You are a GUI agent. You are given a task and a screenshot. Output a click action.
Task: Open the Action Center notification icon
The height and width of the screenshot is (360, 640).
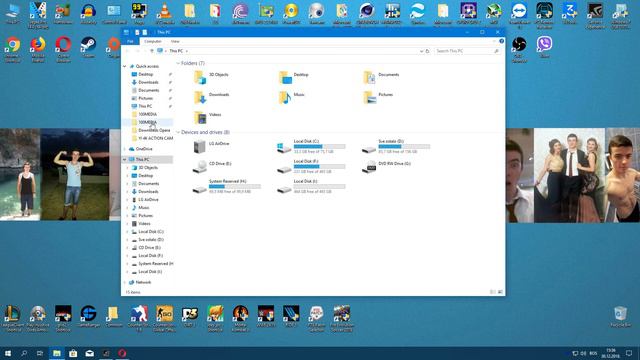click(x=629, y=353)
